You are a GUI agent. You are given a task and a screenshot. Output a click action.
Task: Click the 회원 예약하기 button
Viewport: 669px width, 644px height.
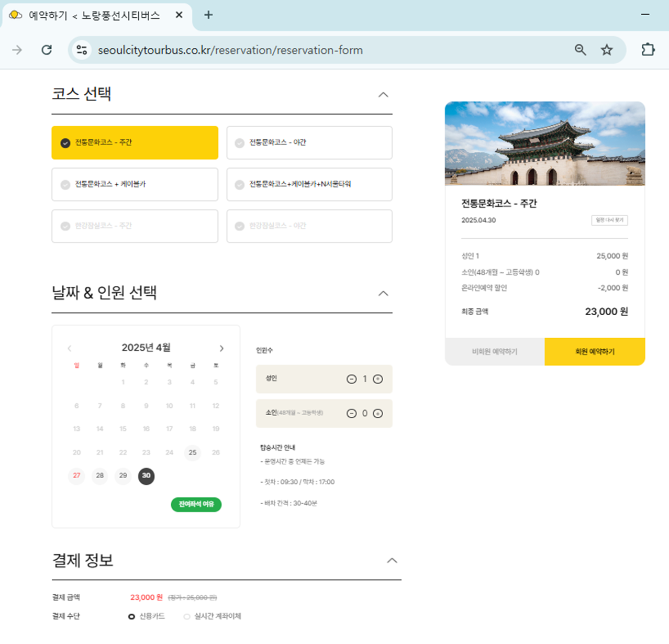595,352
